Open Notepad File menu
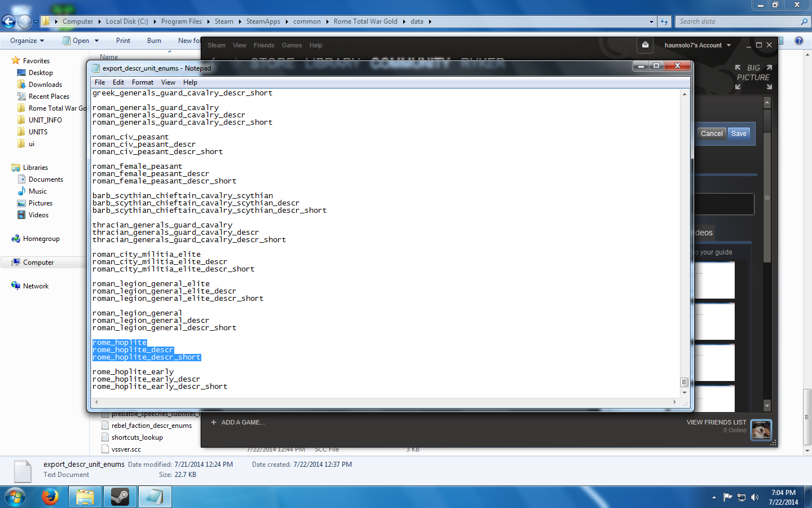This screenshot has height=508, width=812. (100, 82)
